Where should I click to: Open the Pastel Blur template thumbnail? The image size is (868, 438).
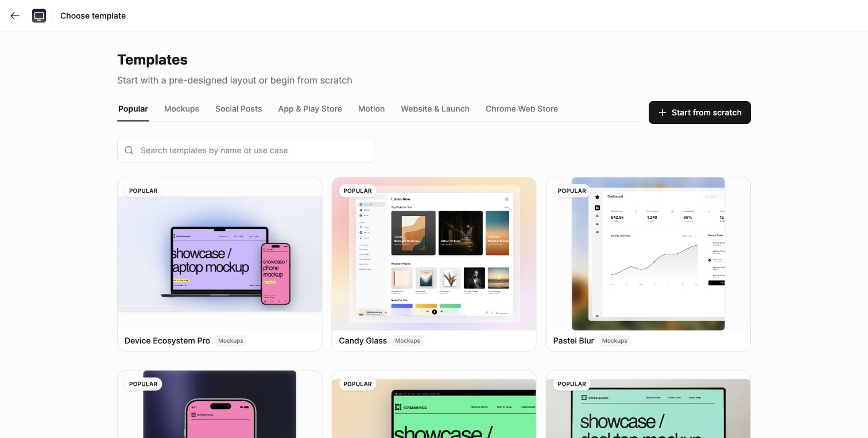tap(648, 254)
